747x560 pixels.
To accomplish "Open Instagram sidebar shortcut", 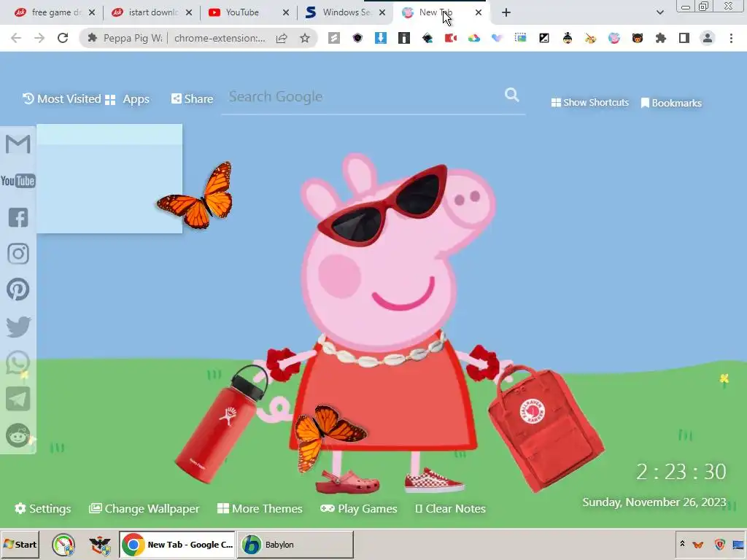I will click(18, 254).
